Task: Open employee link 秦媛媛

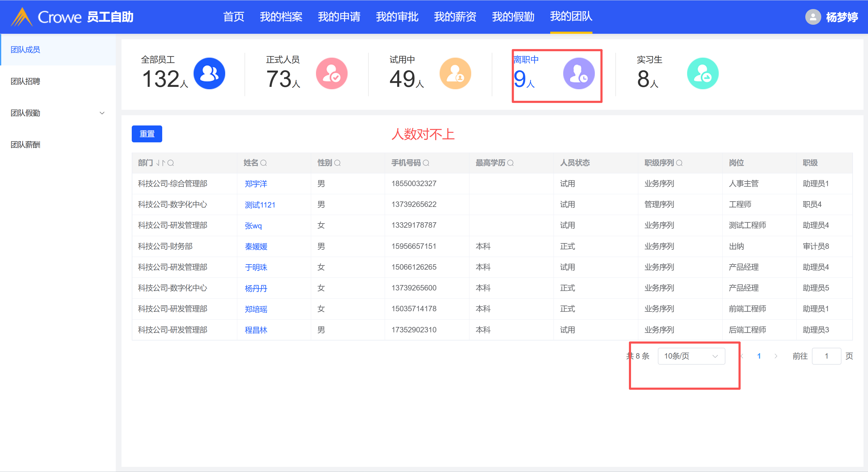Action: click(256, 246)
